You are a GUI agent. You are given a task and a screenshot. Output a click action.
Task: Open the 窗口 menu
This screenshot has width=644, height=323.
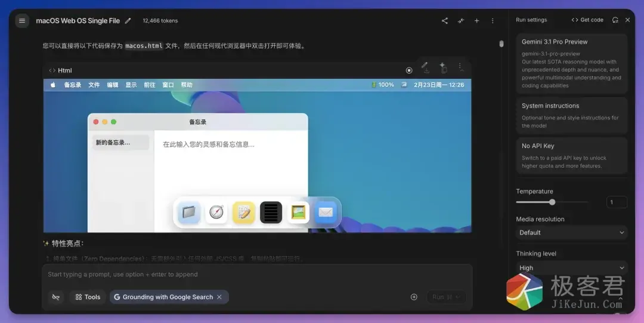pyautogui.click(x=168, y=85)
